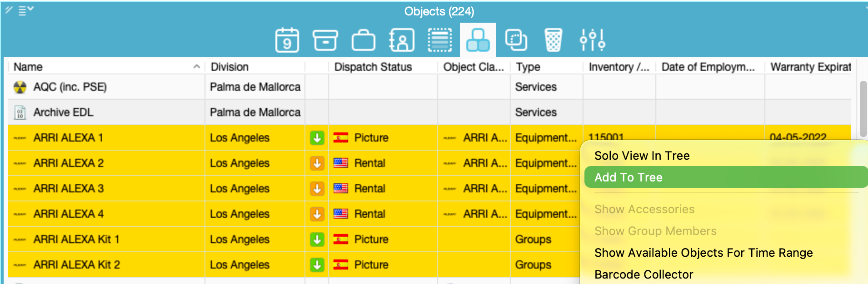Click Equipment... type in ARRI ALEXA 4 row

pos(546,214)
